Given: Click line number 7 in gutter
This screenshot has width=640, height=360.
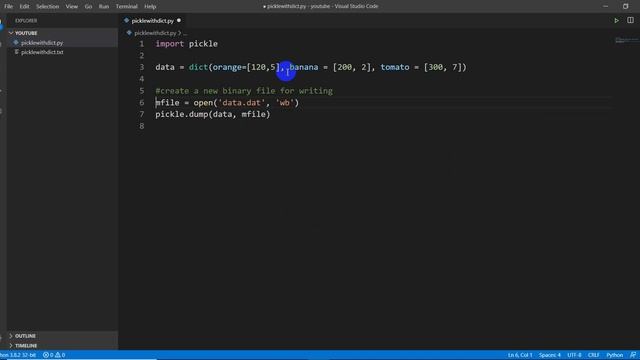Looking at the screenshot, I should click(142, 114).
